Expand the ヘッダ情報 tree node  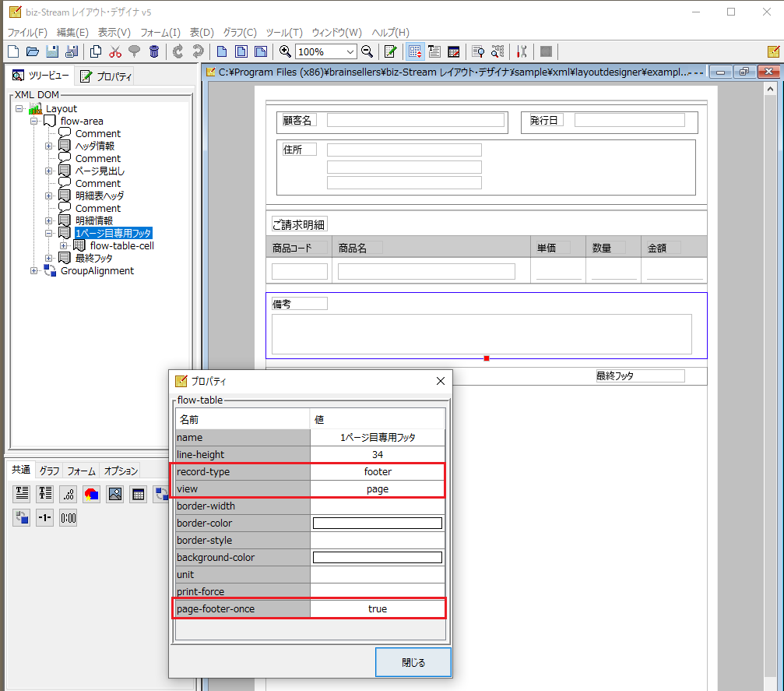pos(48,146)
